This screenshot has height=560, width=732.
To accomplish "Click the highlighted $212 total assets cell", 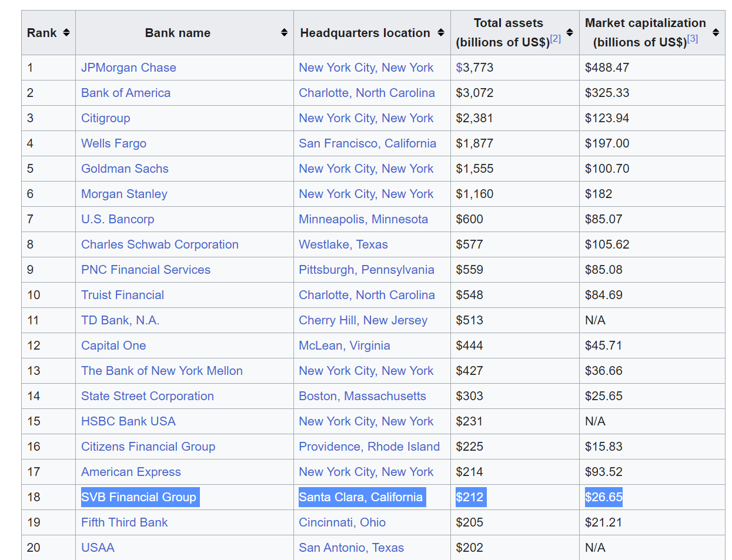I will click(469, 497).
